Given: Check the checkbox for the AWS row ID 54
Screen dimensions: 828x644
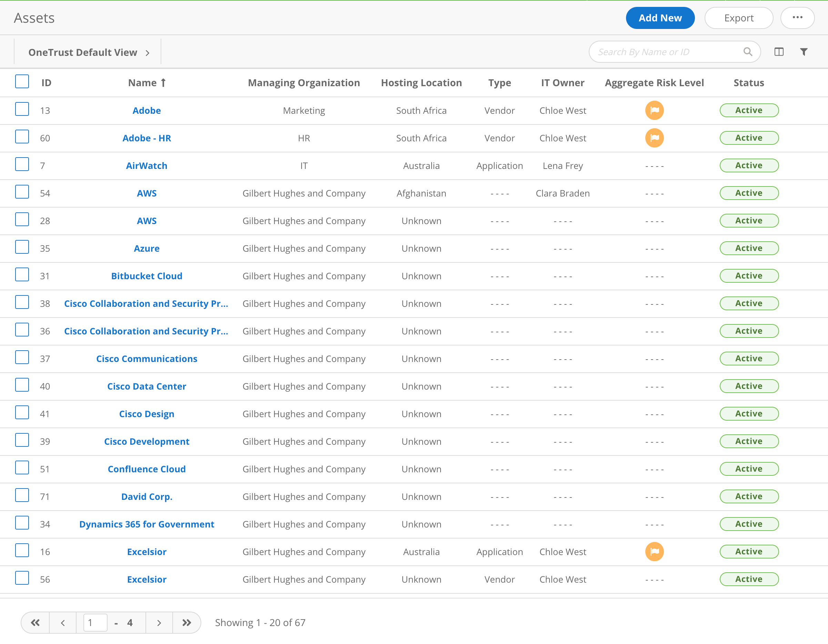Looking at the screenshot, I should (x=22, y=192).
